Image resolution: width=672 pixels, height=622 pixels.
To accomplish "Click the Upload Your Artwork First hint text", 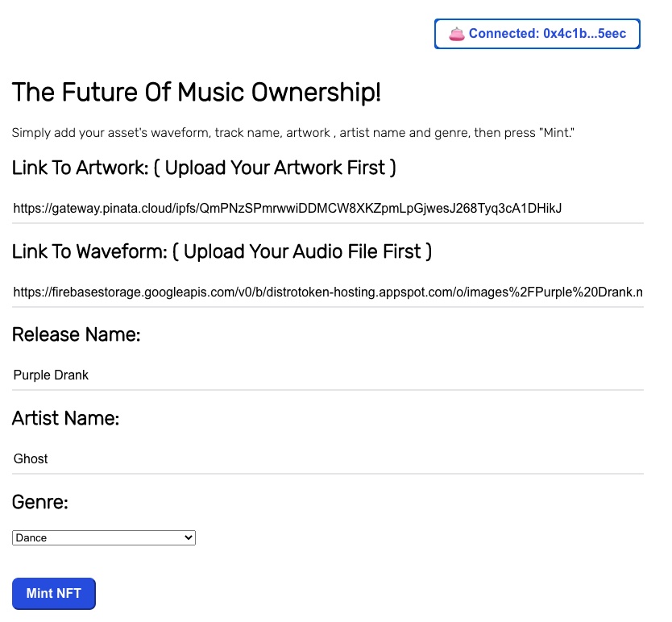I will click(x=274, y=168).
